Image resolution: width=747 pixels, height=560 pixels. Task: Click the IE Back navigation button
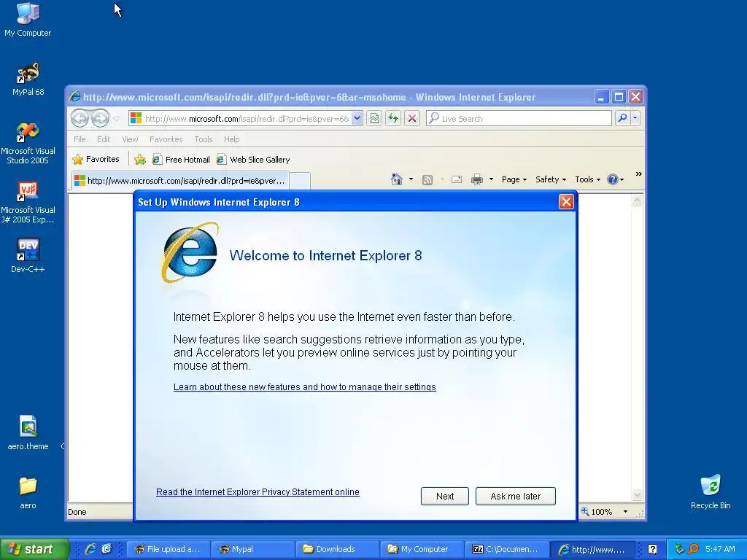[x=80, y=118]
